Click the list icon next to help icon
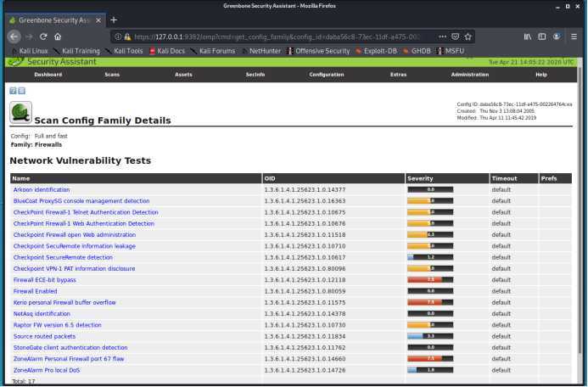 click(22, 91)
